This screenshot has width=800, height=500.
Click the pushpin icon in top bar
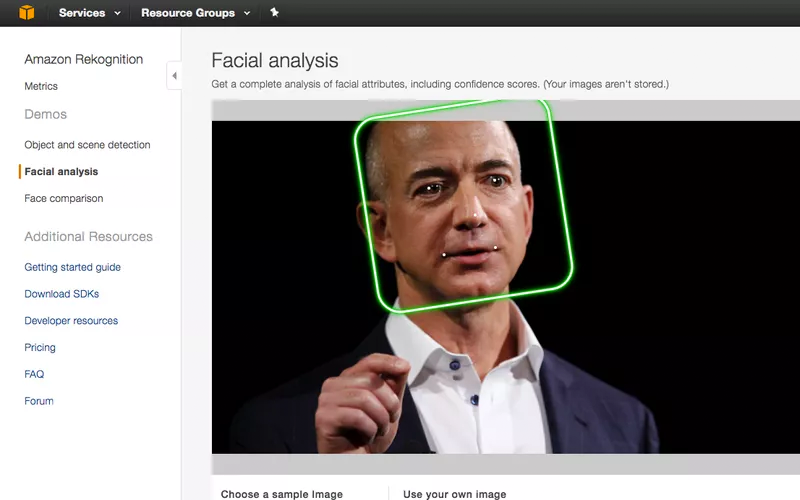point(274,12)
